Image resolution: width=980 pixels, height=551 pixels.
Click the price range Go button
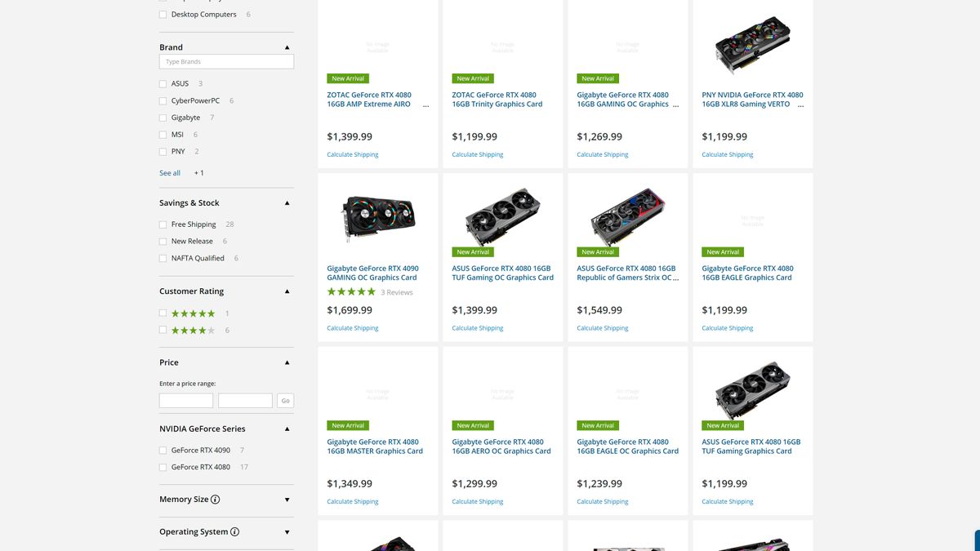click(285, 401)
